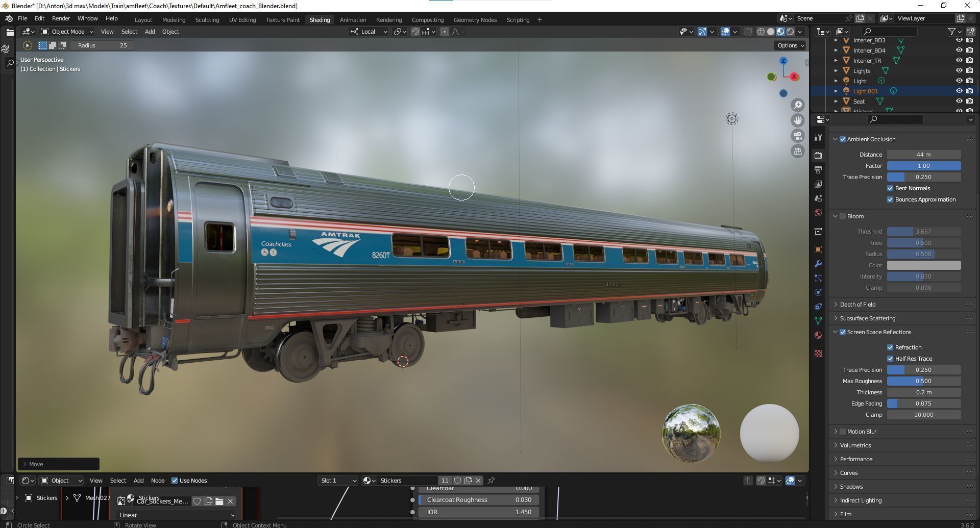The image size is (980, 528).
Task: Enable Motion Blur checkbox
Action: (843, 432)
